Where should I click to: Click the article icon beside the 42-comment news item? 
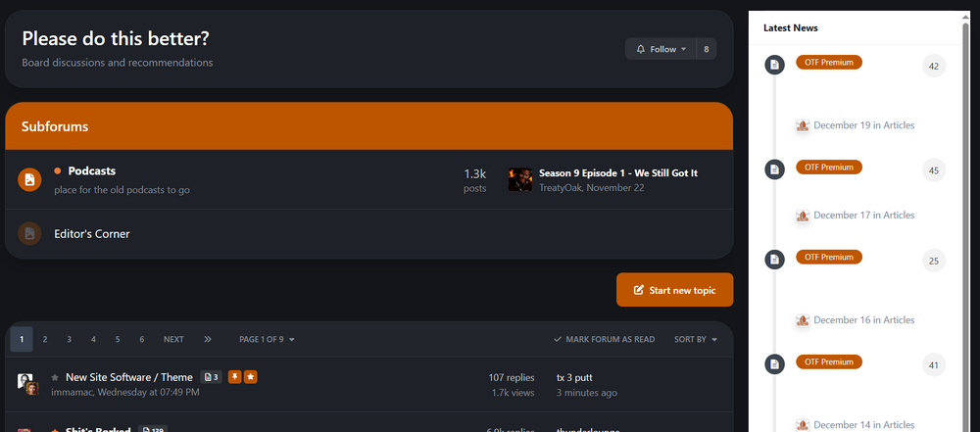pos(774,65)
